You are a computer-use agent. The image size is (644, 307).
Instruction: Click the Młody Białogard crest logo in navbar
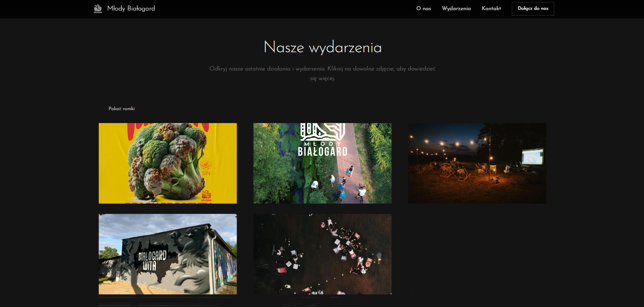(98, 8)
